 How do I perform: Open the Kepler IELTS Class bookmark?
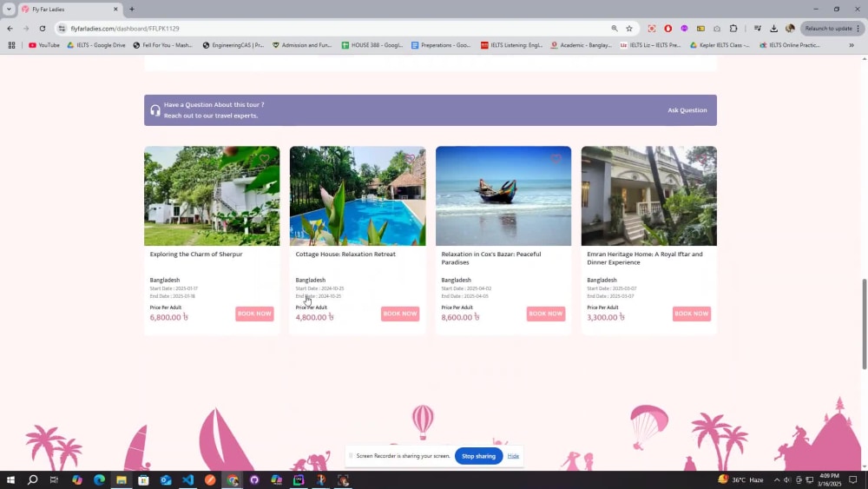[720, 45]
